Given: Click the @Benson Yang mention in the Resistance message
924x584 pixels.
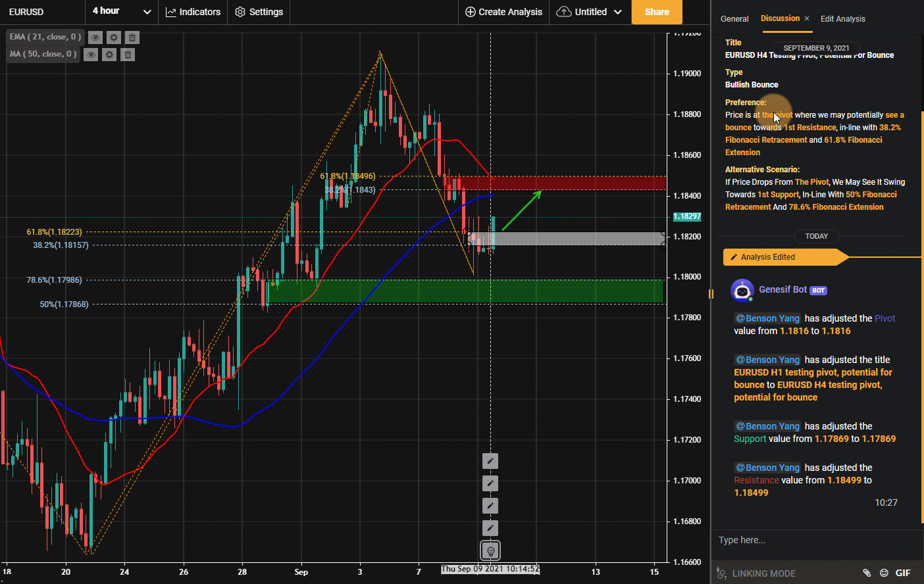Looking at the screenshot, I should click(x=767, y=468).
